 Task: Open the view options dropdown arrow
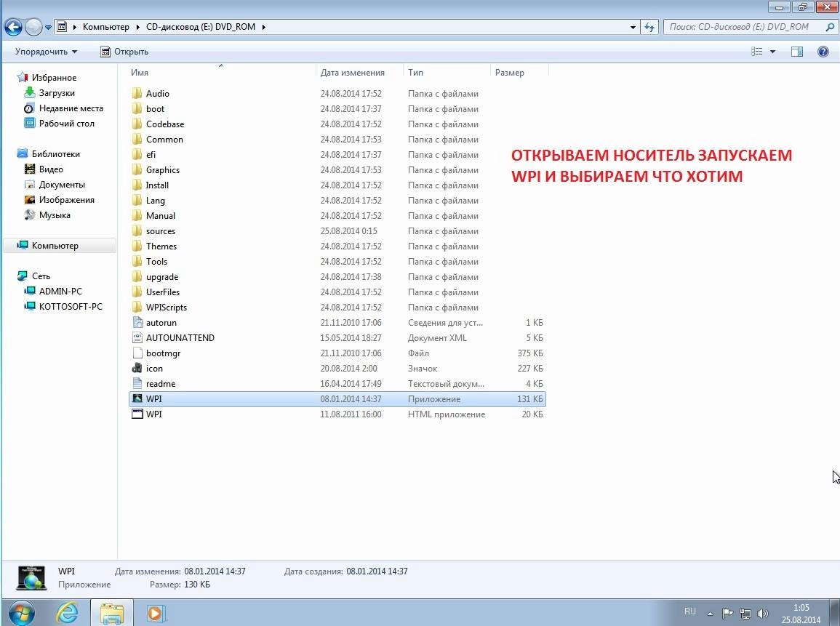pos(772,52)
